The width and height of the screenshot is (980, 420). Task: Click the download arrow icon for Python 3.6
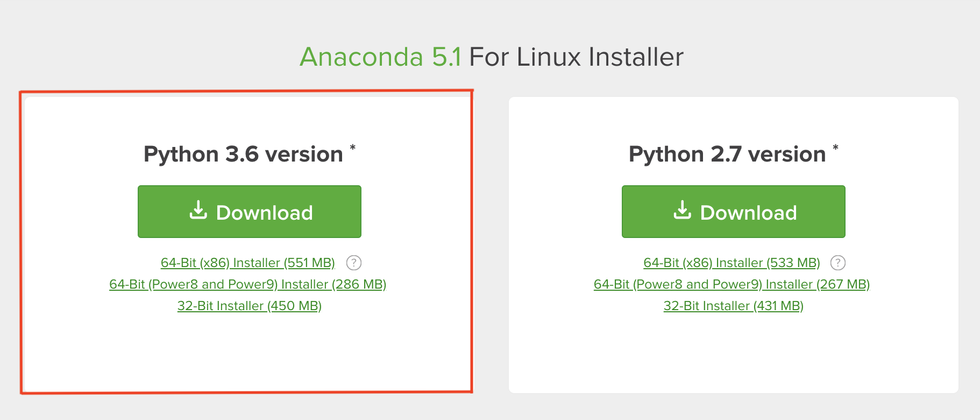tap(198, 211)
